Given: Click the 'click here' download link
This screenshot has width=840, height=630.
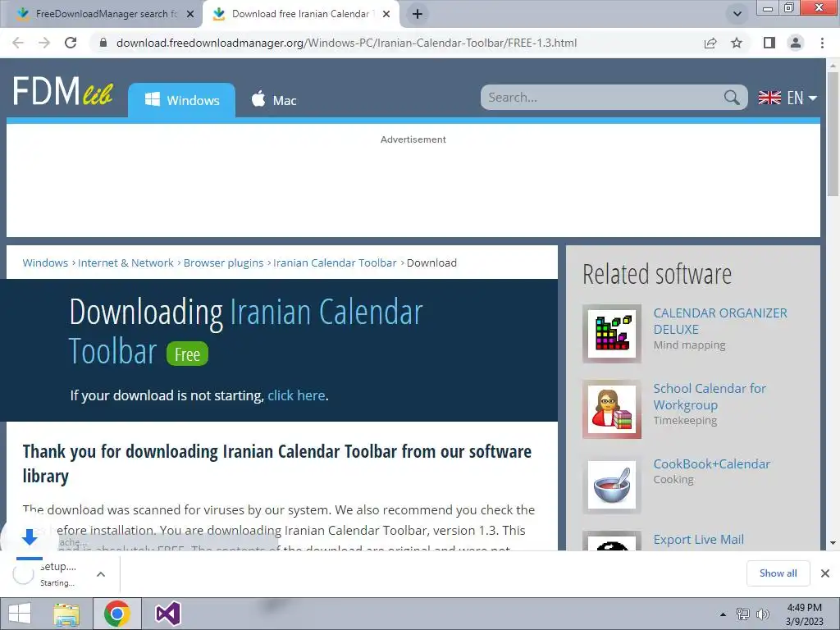Looking at the screenshot, I should [296, 395].
